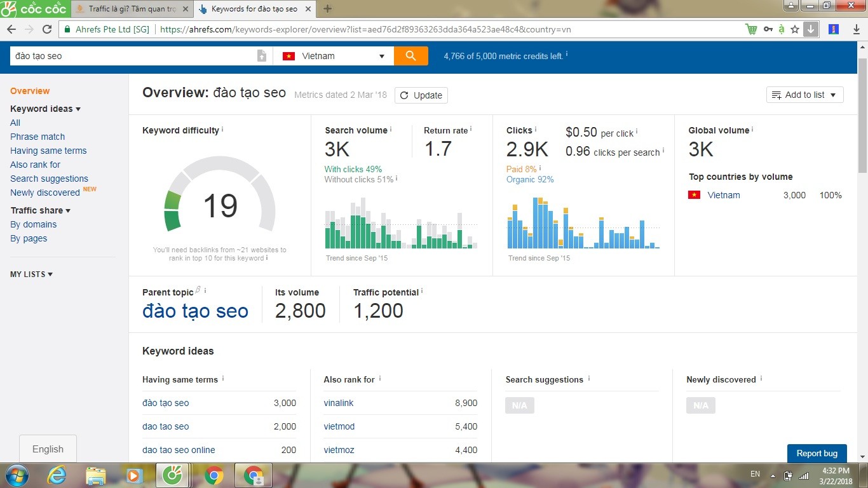Open the dao tao seo keyword link

click(x=165, y=426)
